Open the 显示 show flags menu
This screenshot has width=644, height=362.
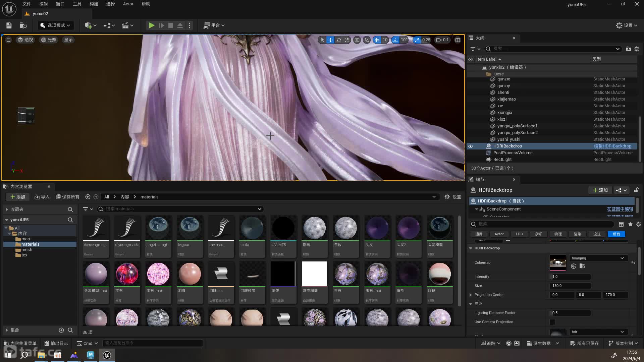pos(68,40)
